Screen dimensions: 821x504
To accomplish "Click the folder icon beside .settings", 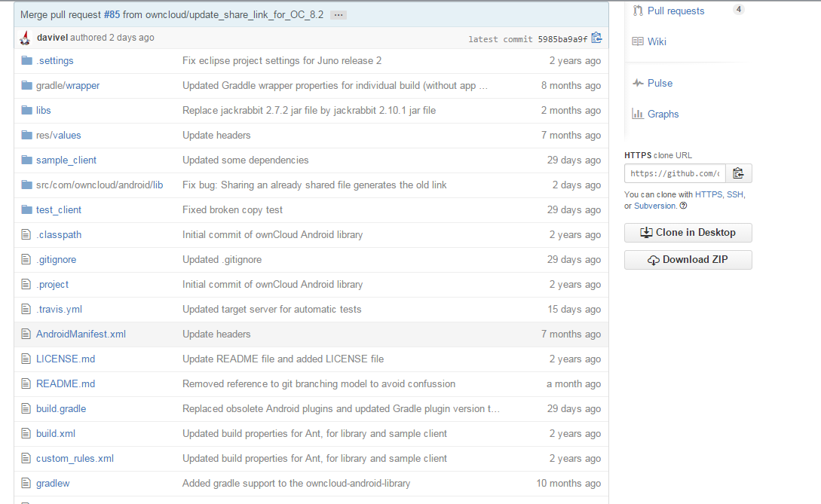I will pos(26,61).
